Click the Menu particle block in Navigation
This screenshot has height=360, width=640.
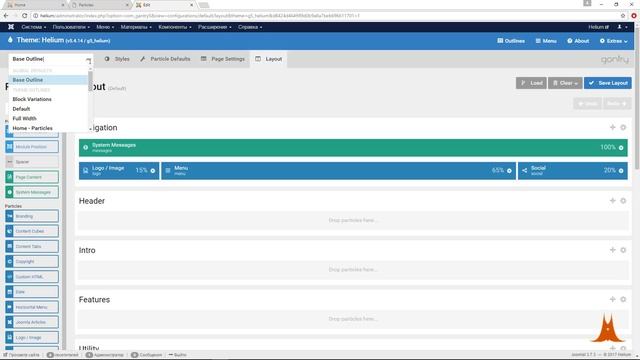pos(338,171)
